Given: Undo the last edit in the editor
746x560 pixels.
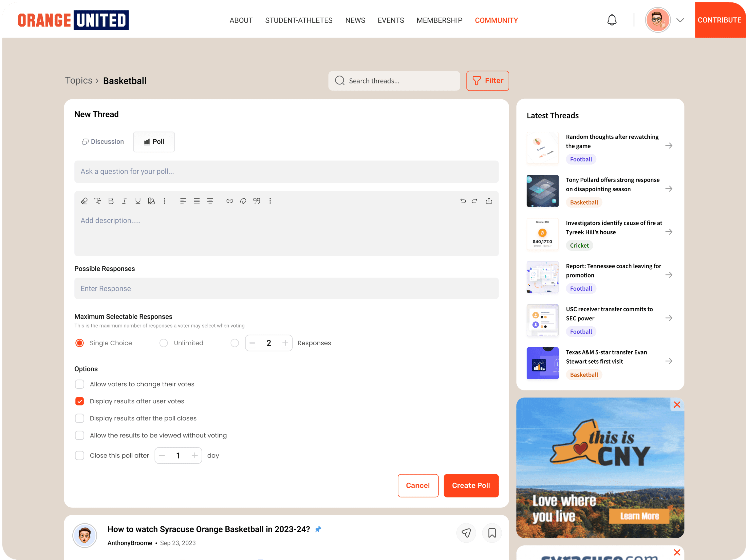Looking at the screenshot, I should pos(463,201).
